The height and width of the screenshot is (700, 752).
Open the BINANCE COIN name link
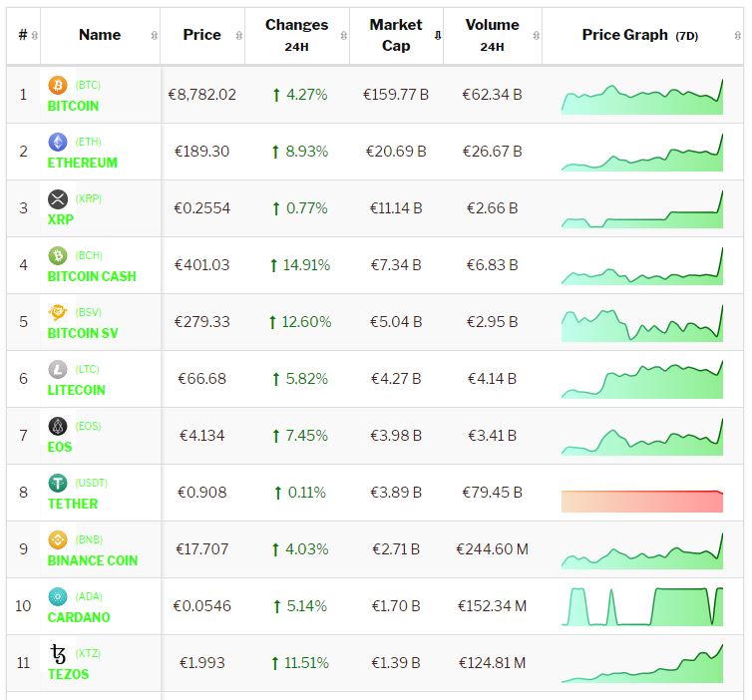click(93, 560)
